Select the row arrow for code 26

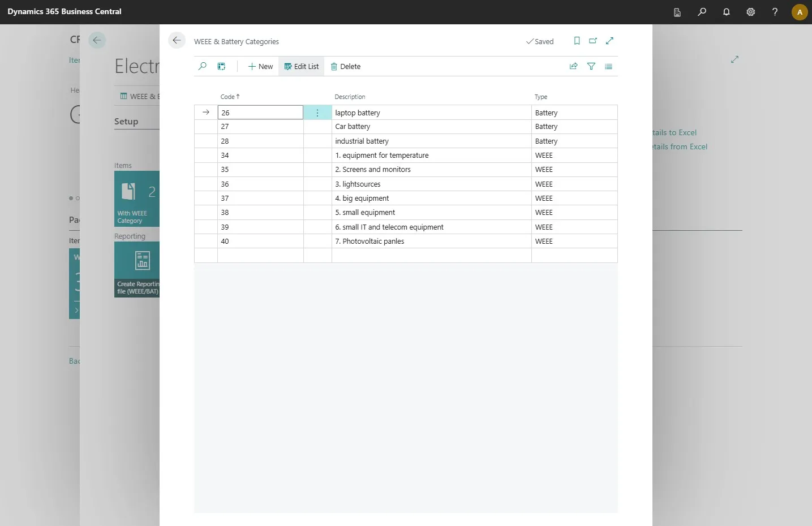[x=206, y=113]
